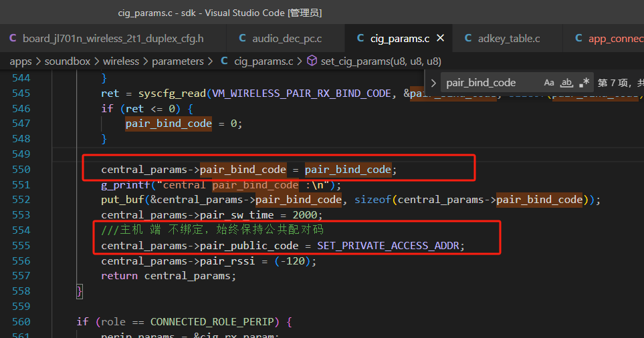Click 'return central_params;' statement

click(x=169, y=276)
